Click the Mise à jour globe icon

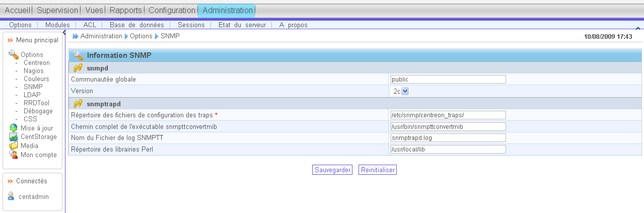tap(13, 128)
